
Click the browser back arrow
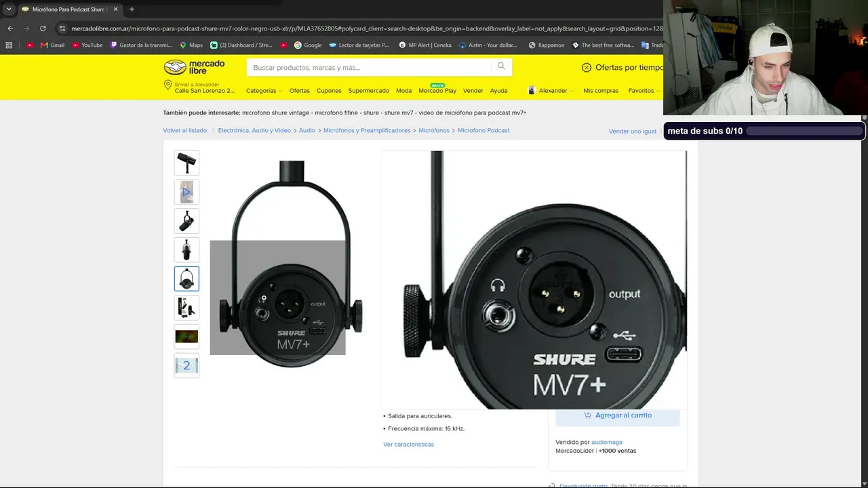pyautogui.click(x=10, y=28)
